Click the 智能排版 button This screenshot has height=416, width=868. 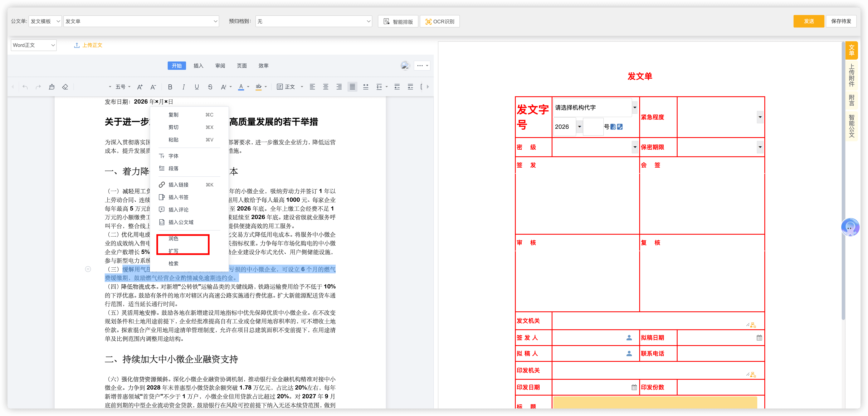tap(398, 21)
